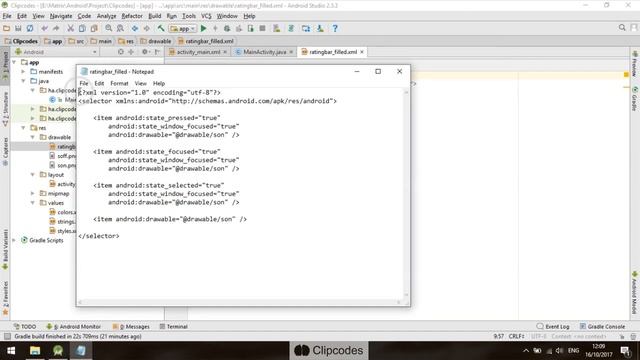Click Sync Project with Gradle Files icon
Image resolution: width=640 pixels, height=360 pixels.
[x=291, y=29]
